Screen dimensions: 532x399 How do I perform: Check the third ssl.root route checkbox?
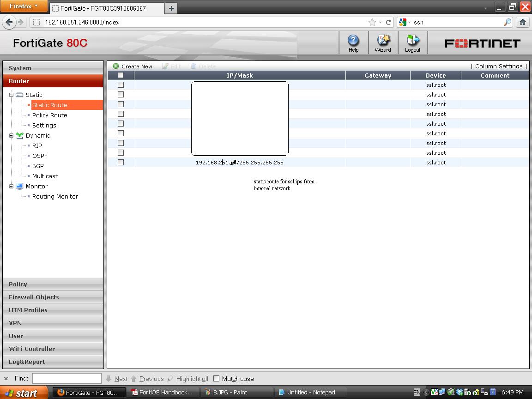pos(121,104)
